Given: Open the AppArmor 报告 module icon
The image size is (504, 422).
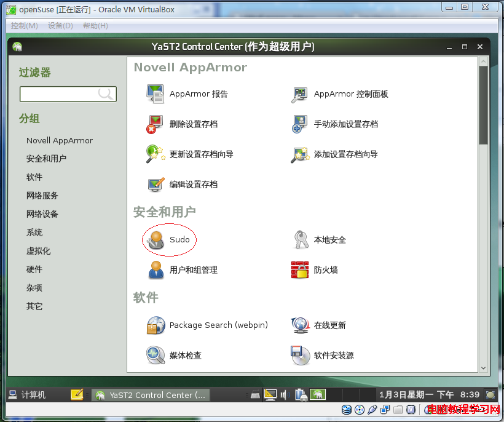Looking at the screenshot, I should 156,94.
